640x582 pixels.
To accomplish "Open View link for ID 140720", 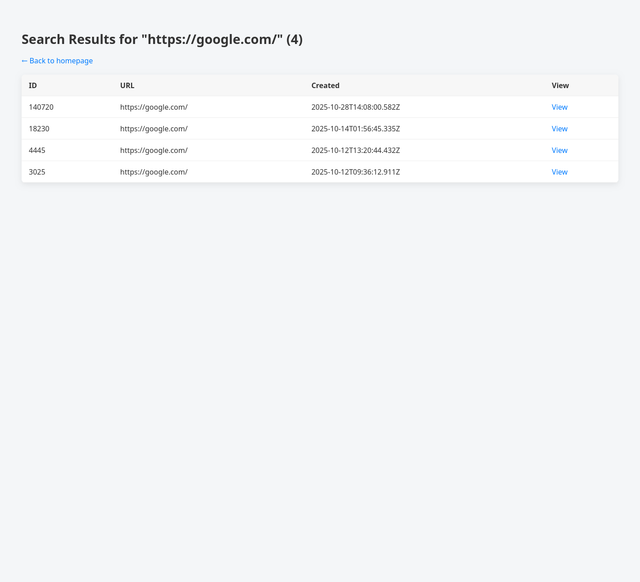I will (x=559, y=107).
